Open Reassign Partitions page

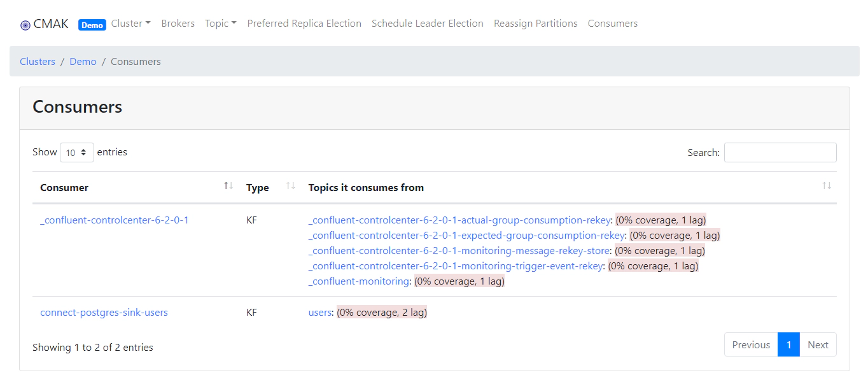[536, 24]
